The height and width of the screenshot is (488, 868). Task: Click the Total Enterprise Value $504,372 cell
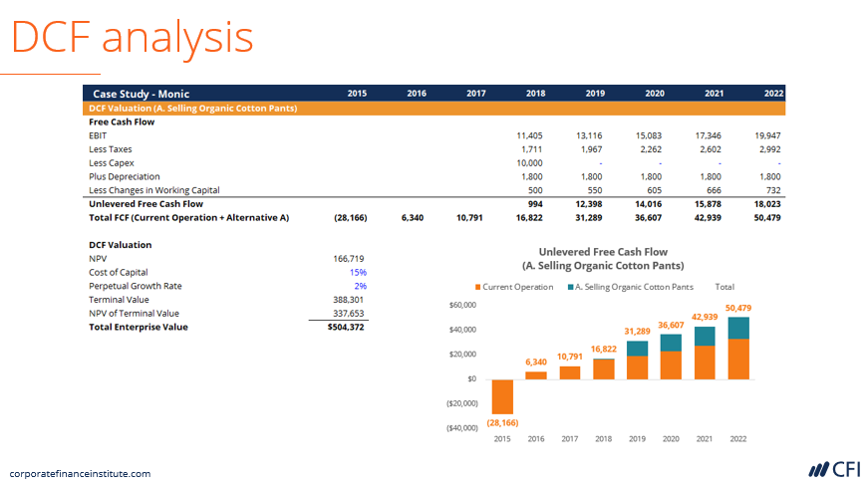[x=345, y=327]
